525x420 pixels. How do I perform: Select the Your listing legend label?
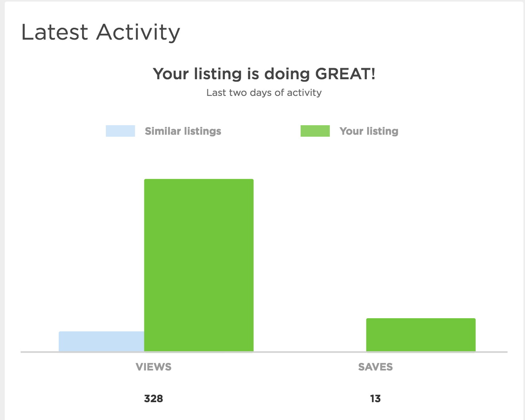[x=369, y=131]
